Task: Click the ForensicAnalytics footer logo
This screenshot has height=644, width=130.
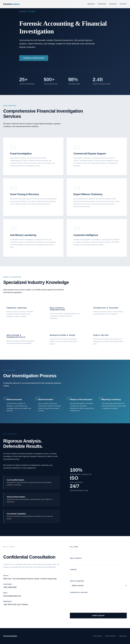Action: (10, 636)
